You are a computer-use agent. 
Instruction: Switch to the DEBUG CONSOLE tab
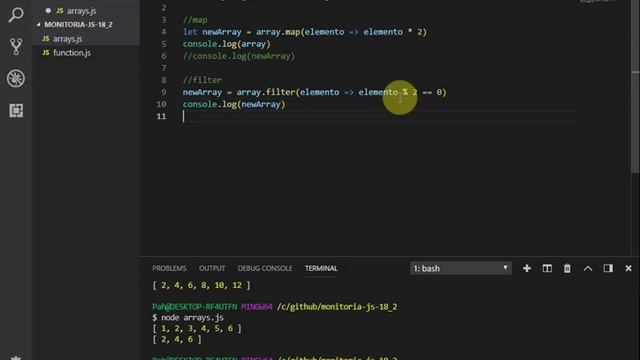coord(265,268)
